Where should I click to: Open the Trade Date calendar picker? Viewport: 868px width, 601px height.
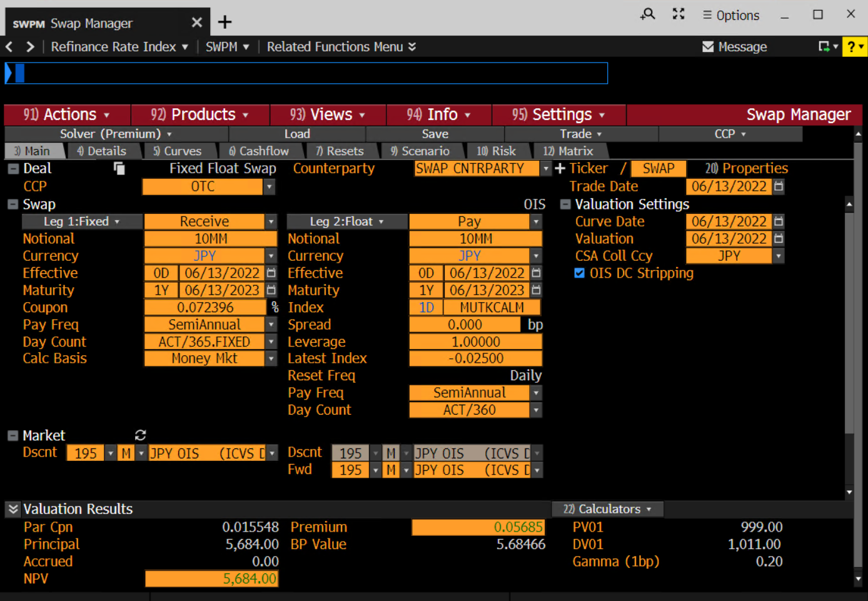(779, 186)
